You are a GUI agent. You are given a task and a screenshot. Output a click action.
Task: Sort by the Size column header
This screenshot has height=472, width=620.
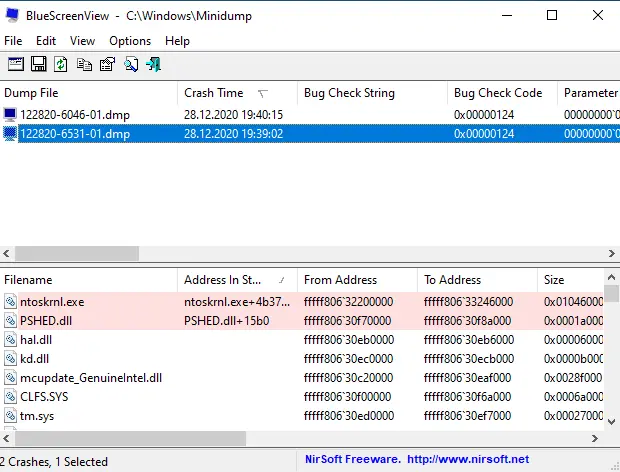point(571,280)
